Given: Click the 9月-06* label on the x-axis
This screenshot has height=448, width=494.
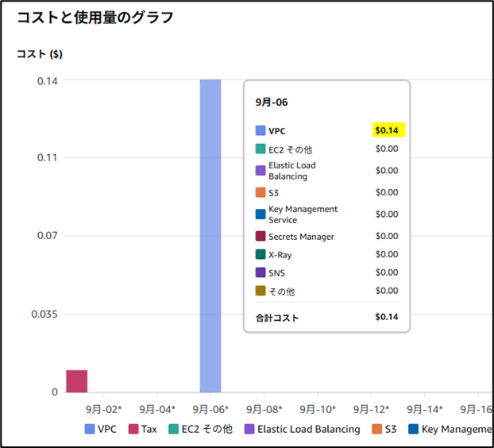Looking at the screenshot, I should point(210,409).
